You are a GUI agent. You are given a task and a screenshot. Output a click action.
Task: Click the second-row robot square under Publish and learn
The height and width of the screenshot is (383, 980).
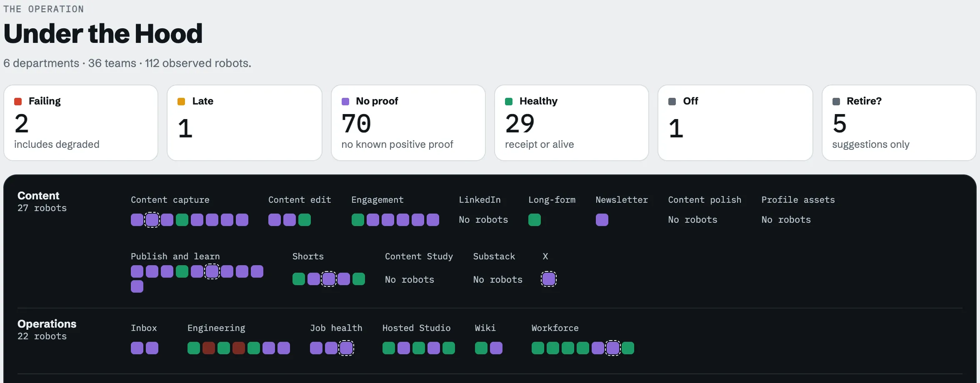point(137,286)
